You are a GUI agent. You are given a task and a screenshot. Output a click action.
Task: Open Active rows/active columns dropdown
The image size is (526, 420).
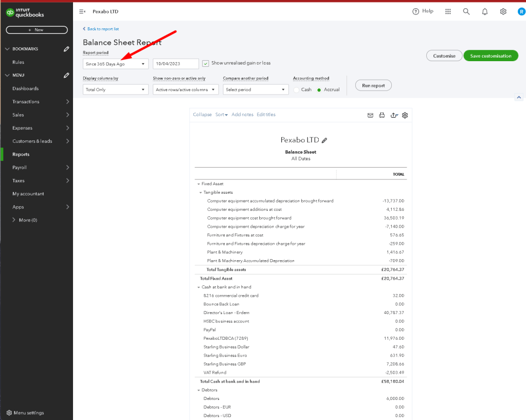coord(186,89)
